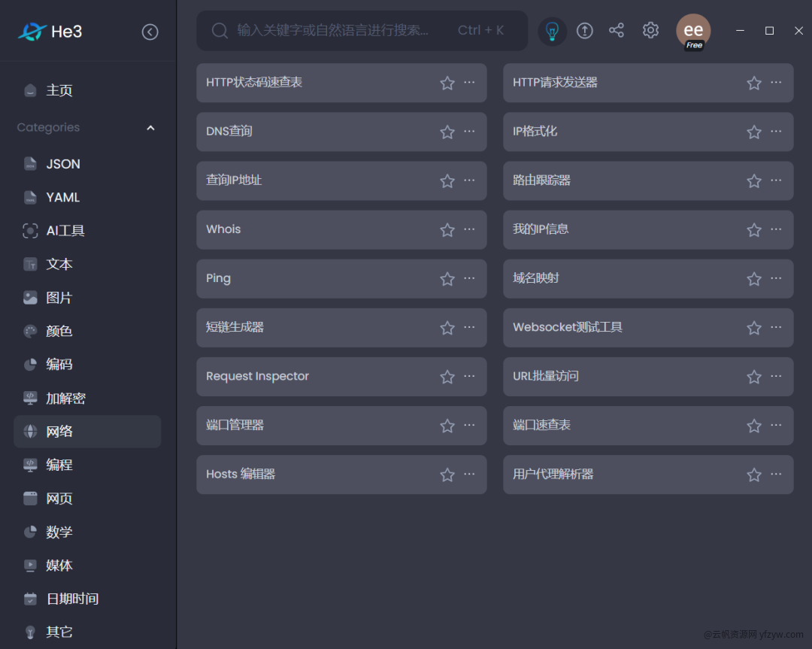Click the lightbulb icon in top bar

click(x=552, y=31)
